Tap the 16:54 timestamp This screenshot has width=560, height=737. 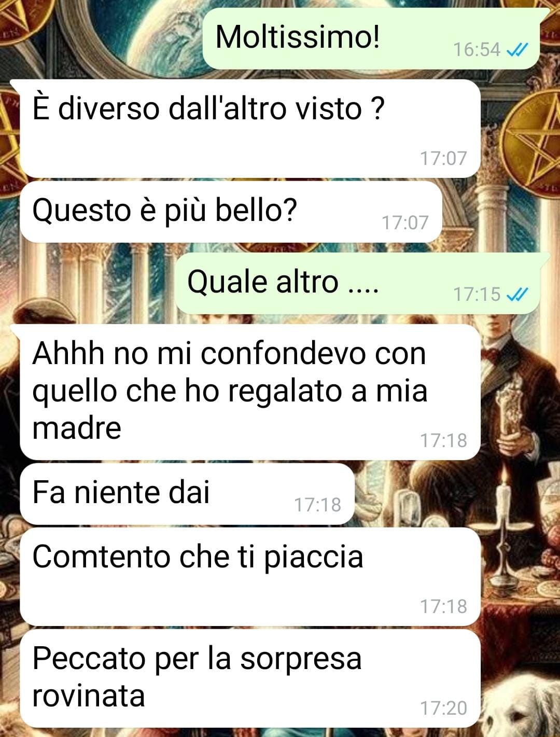pos(477,50)
